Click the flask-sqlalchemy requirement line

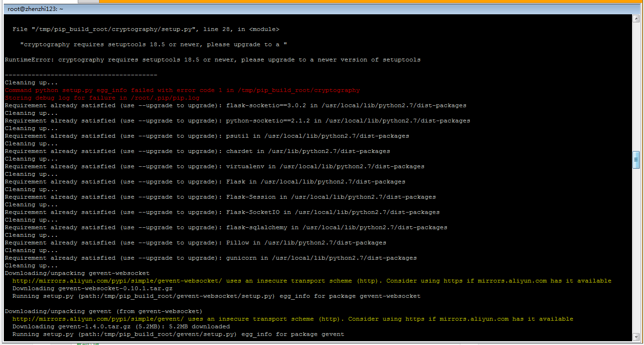tap(226, 228)
